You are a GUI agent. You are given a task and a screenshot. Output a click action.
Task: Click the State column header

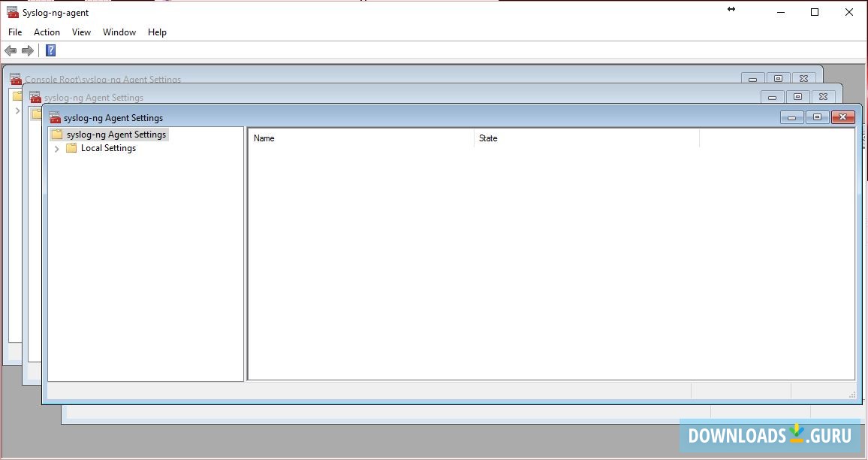[487, 138]
